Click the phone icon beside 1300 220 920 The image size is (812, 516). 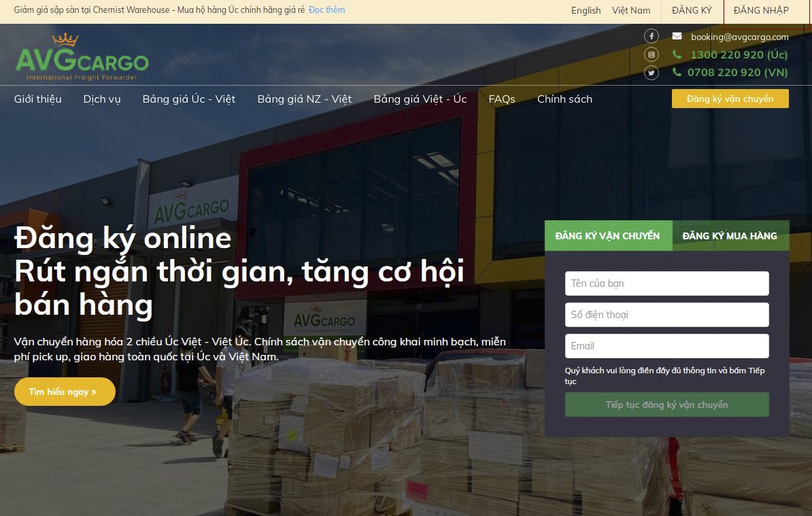[677, 54]
